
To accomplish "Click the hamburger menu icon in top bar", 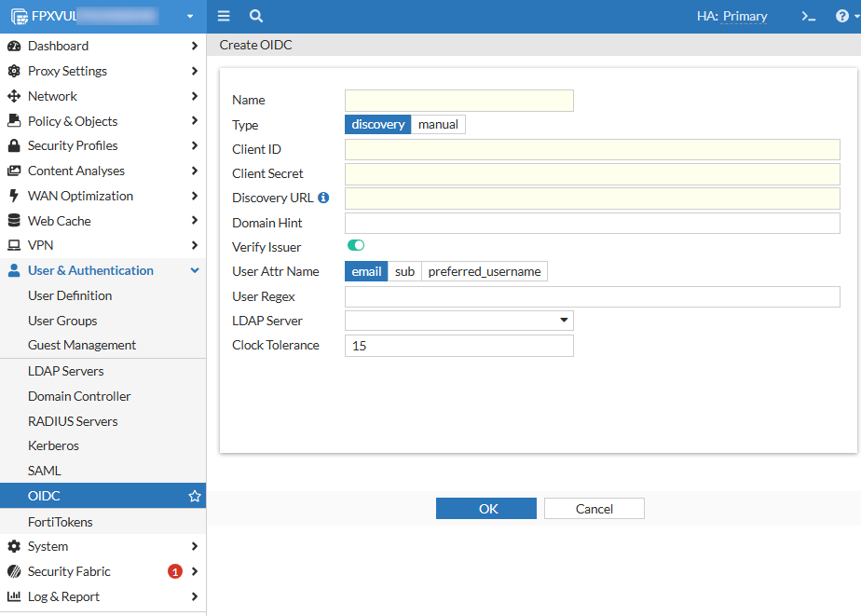I will 224,16.
